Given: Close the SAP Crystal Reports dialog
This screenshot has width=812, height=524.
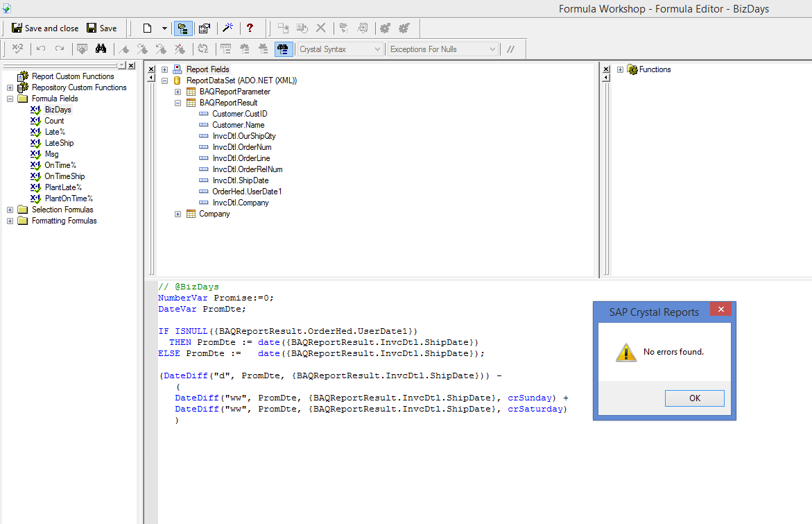Looking at the screenshot, I should pyautogui.click(x=721, y=310).
